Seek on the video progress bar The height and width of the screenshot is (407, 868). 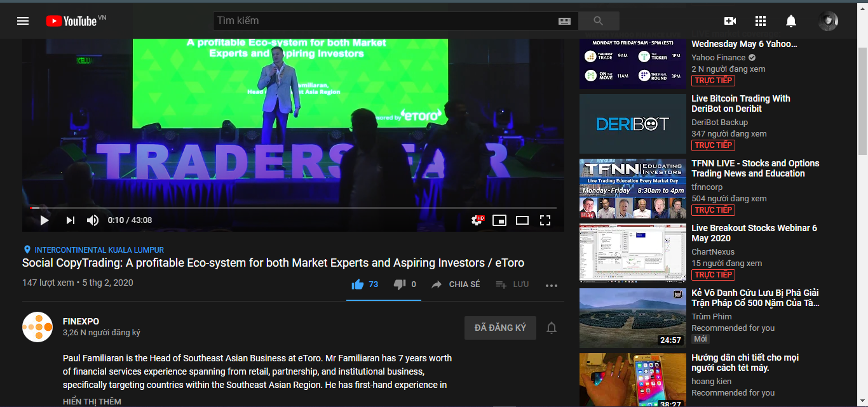coord(293,208)
